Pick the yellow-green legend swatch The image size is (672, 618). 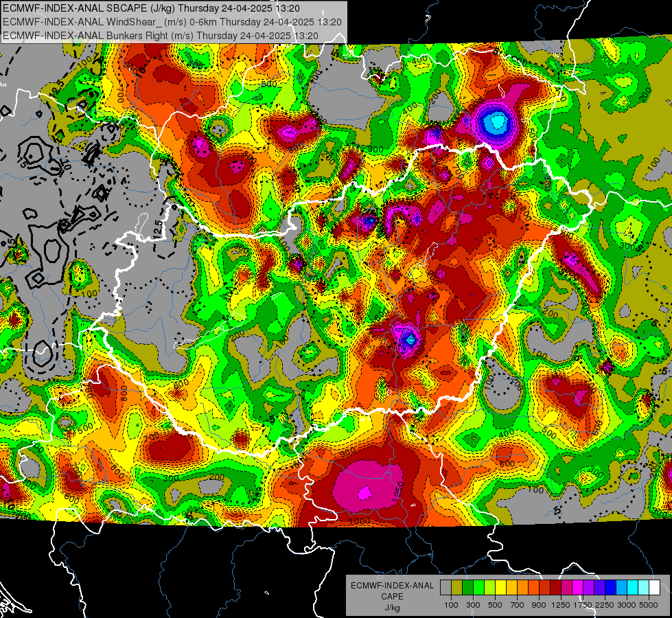tap(489, 588)
